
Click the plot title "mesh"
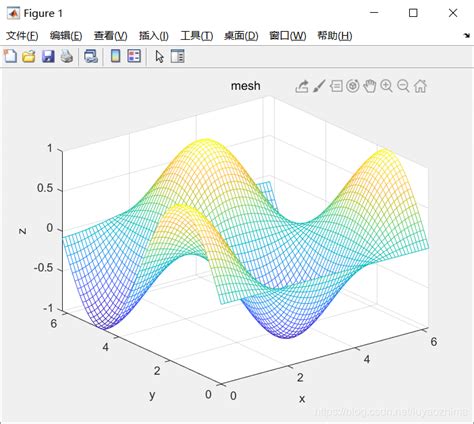tap(246, 86)
